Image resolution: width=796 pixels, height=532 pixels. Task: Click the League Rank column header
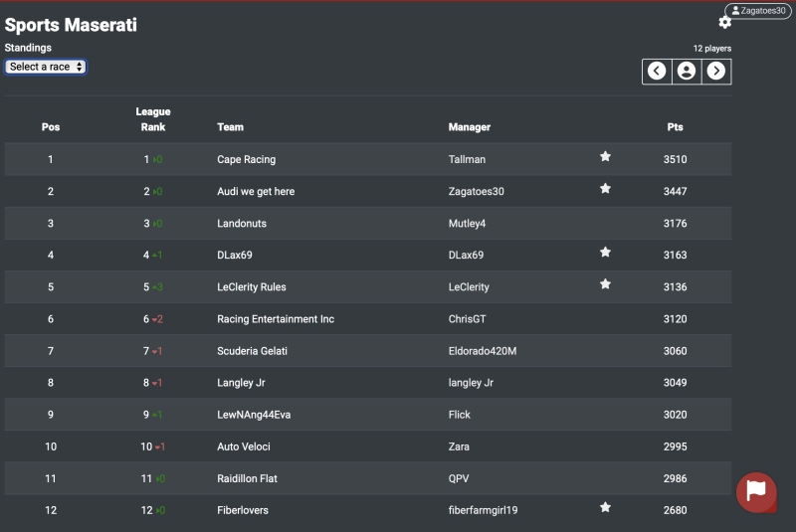coord(153,119)
